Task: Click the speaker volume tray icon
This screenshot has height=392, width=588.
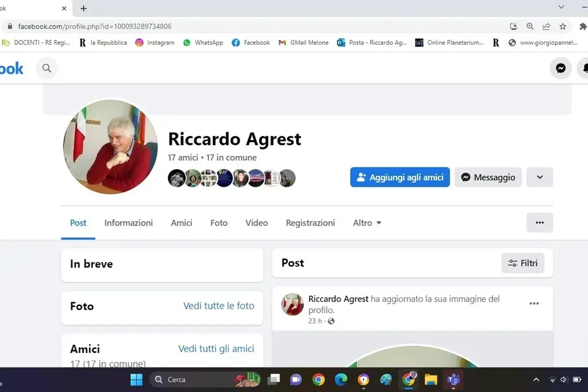Action: [x=564, y=380]
